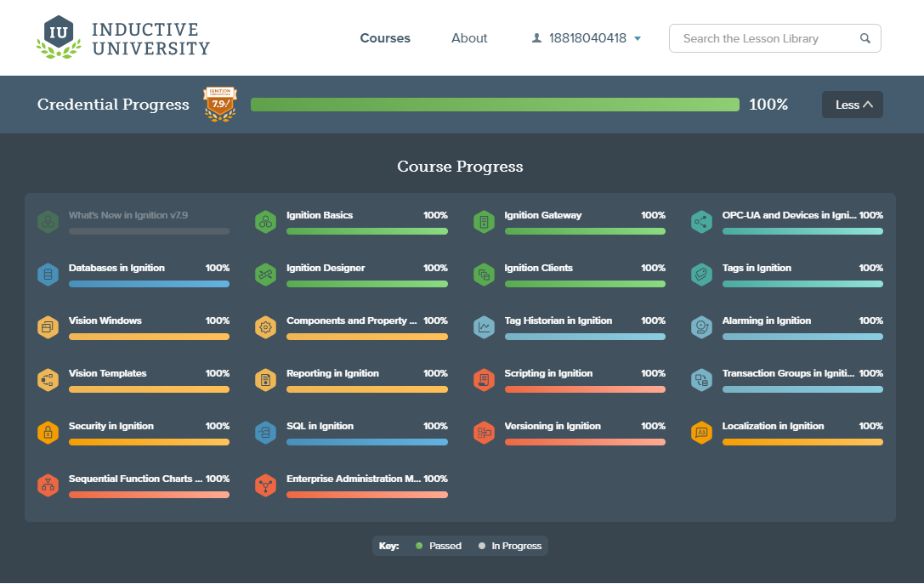The width and height of the screenshot is (924, 584).
Task: Click the Ignition Gateway 100% value
Action: pos(653,215)
